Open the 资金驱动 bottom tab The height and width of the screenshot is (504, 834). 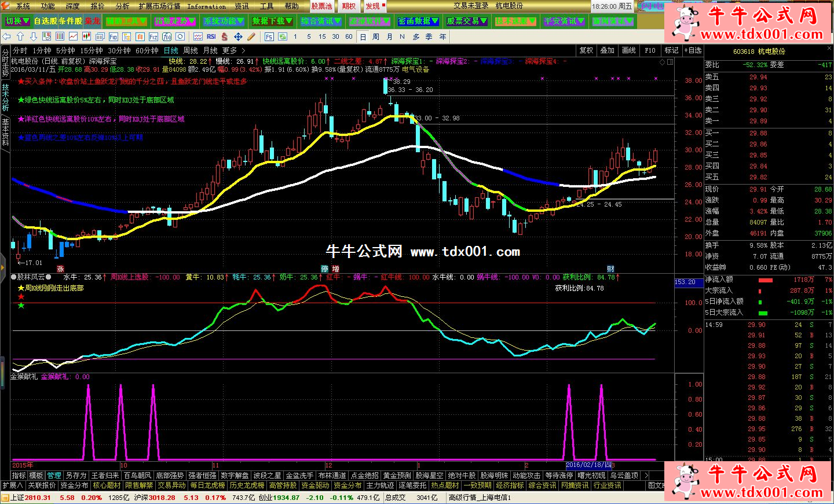(315, 485)
